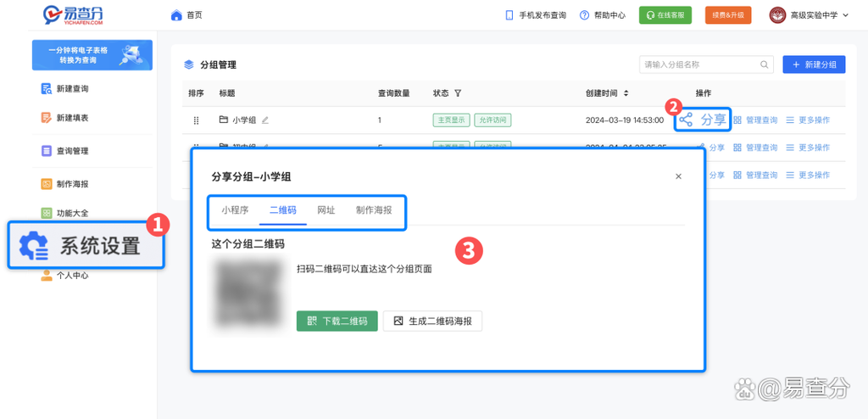Switch to the 小程序 tab
This screenshot has height=419, width=868.
pyautogui.click(x=236, y=210)
